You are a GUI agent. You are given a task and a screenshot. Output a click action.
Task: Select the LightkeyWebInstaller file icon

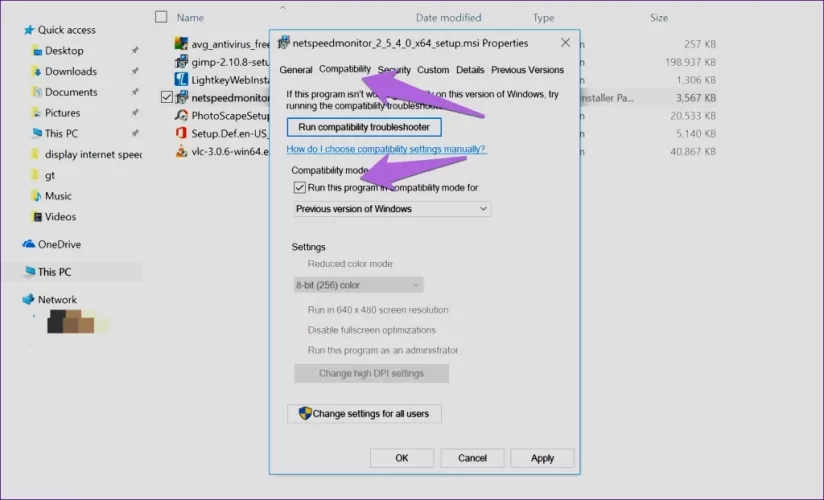[x=182, y=79]
